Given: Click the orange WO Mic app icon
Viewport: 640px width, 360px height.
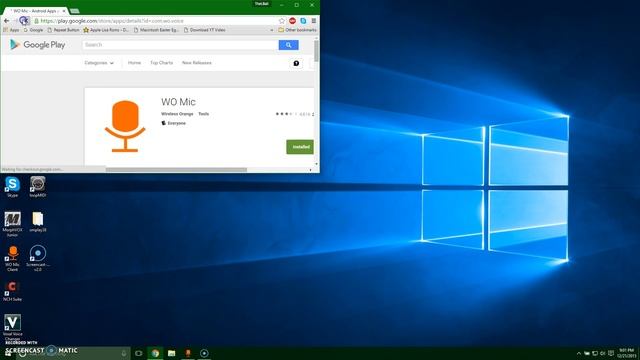Looking at the screenshot, I should (x=125, y=126).
